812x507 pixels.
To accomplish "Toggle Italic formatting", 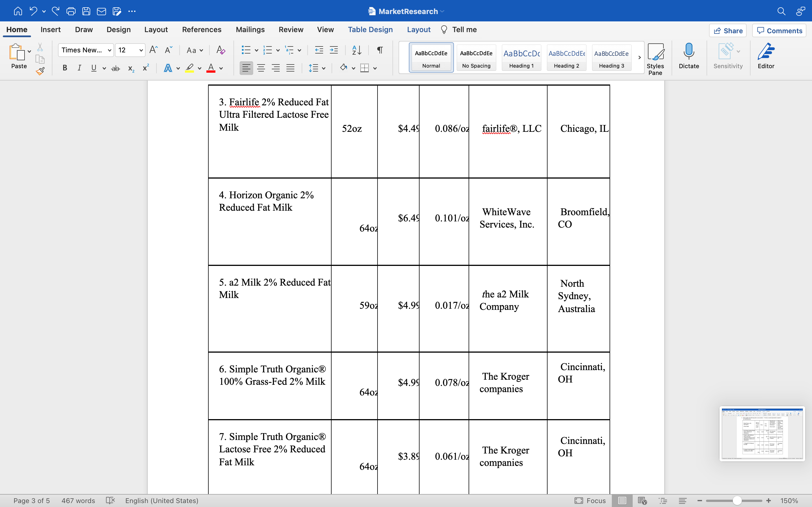I will pyautogui.click(x=79, y=68).
